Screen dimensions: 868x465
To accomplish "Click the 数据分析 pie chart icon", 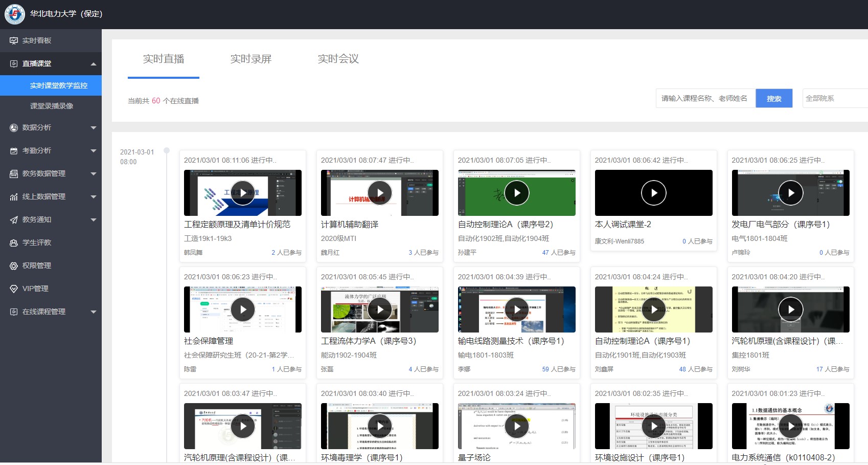I will 14,128.
